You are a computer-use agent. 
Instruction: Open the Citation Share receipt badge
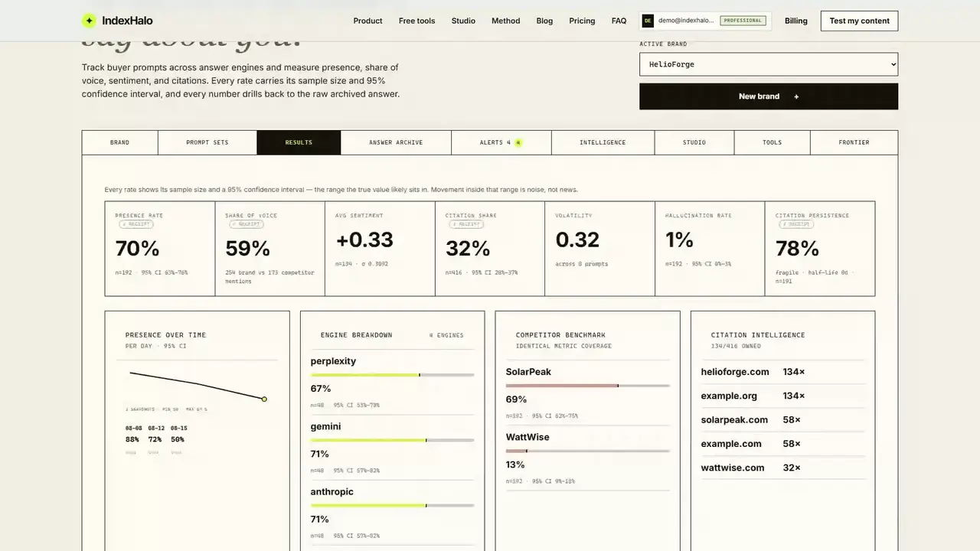pos(466,224)
